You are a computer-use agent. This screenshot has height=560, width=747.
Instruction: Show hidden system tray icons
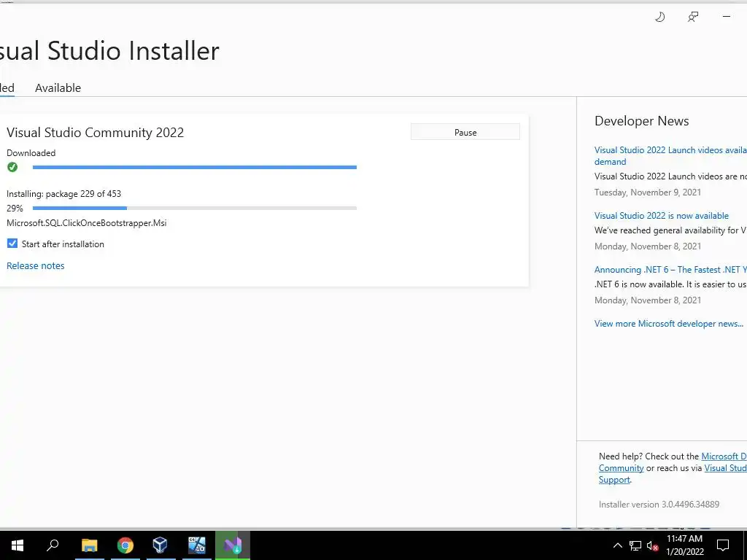[x=617, y=545]
